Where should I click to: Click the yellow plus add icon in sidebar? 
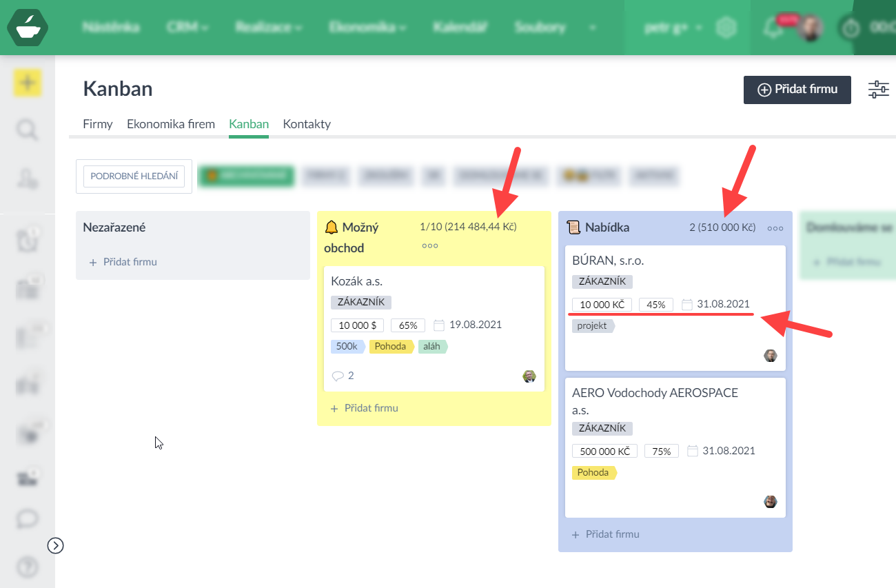[28, 83]
